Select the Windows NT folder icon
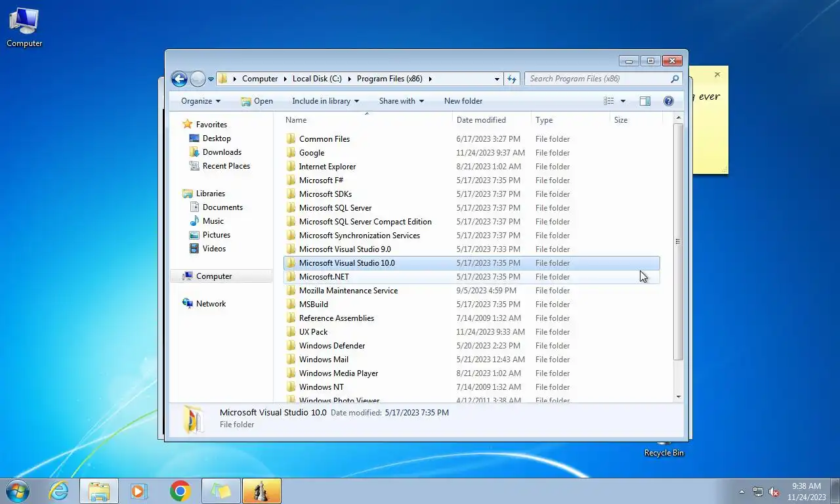This screenshot has width=840, height=504. [x=291, y=387]
